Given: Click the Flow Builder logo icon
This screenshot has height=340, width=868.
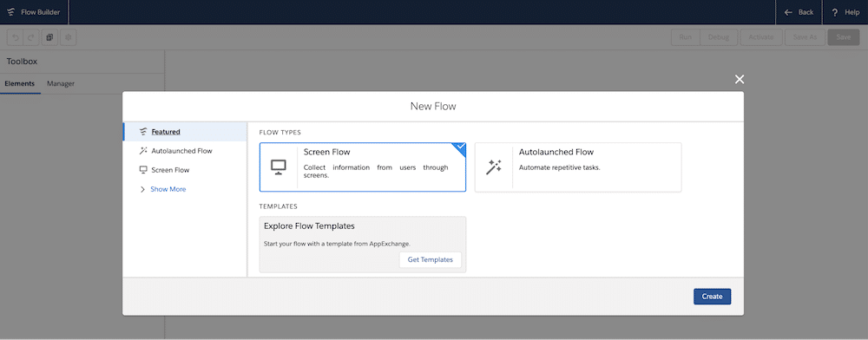Looking at the screenshot, I should point(11,12).
